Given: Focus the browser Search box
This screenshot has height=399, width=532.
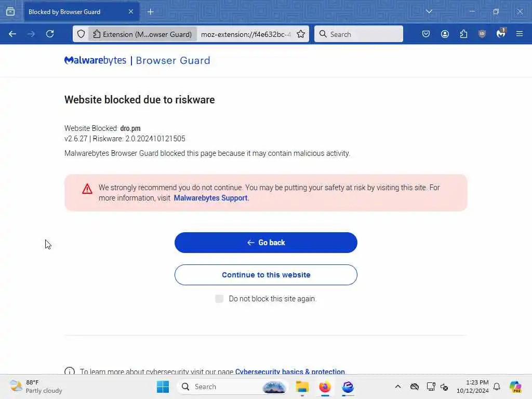Looking at the screenshot, I should (358, 34).
